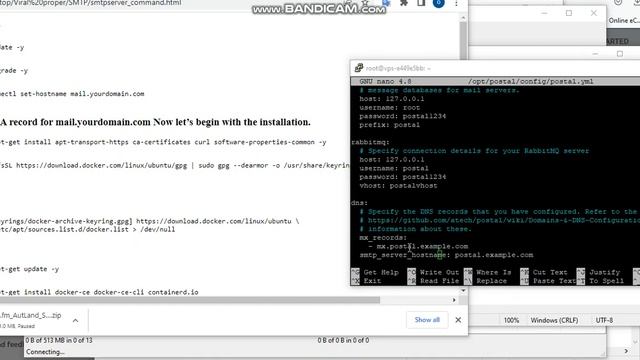Maximize the background window behind the browser
Image resolution: width=640 pixels, height=360 pixels.
pyautogui.click(x=569, y=13)
